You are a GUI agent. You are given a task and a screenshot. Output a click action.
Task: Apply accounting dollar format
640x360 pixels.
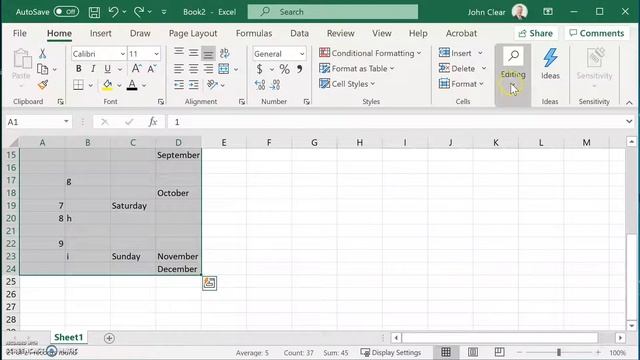pos(260,69)
